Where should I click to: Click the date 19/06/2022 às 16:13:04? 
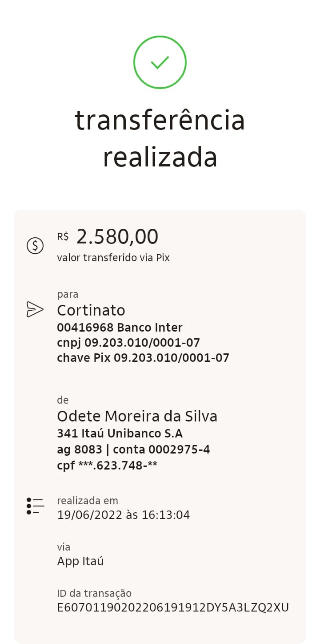(x=124, y=515)
